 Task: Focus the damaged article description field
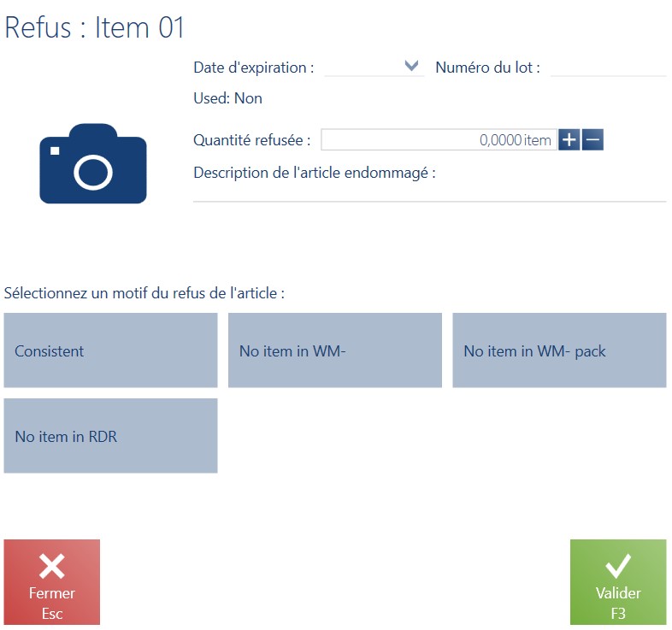coord(429,192)
